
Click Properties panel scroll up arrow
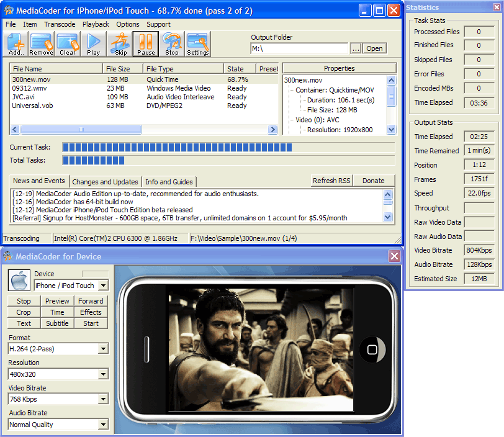[391, 80]
